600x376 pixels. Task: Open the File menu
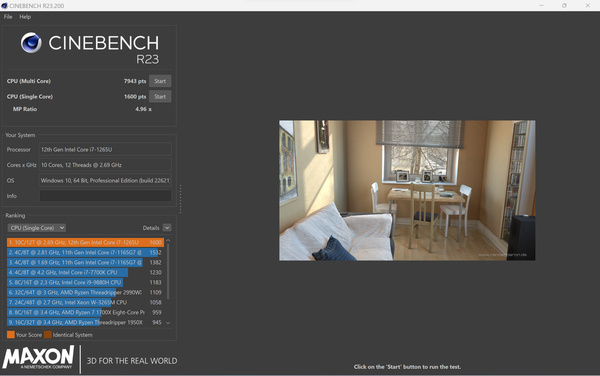(8, 17)
